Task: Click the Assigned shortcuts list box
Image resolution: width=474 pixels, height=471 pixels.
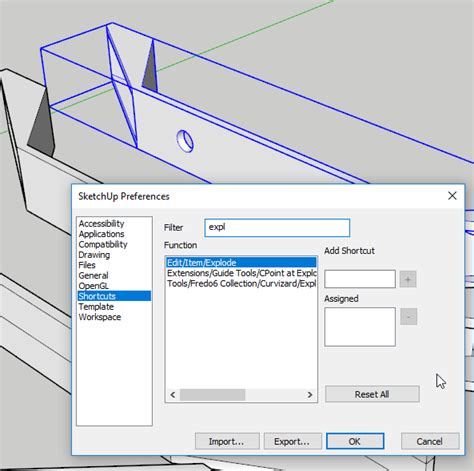Action: tap(360, 327)
